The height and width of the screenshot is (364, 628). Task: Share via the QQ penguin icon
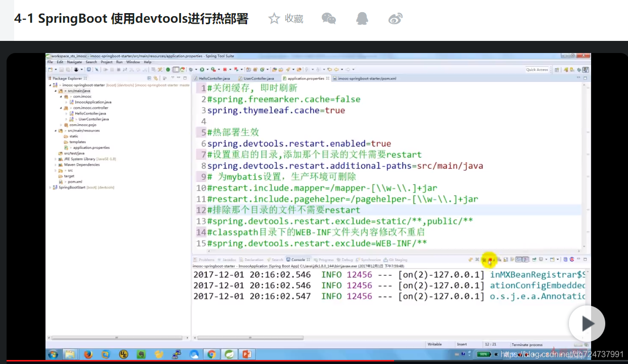pyautogui.click(x=362, y=19)
